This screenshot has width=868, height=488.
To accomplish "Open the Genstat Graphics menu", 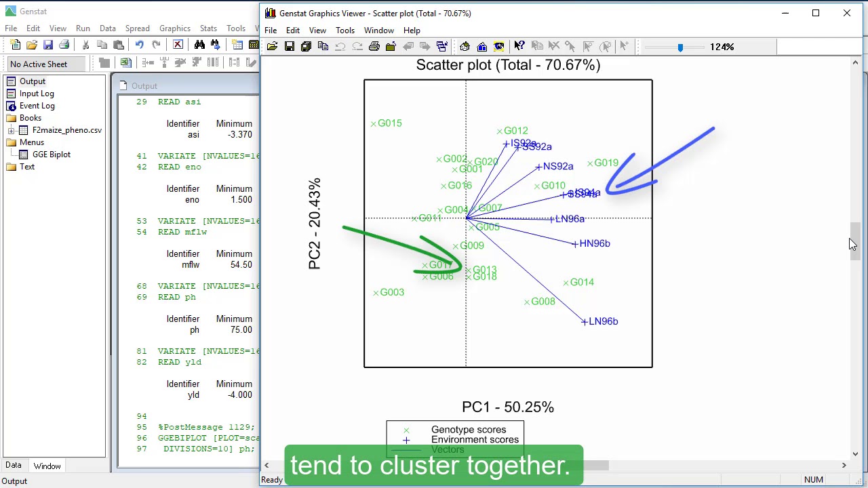I will click(175, 28).
